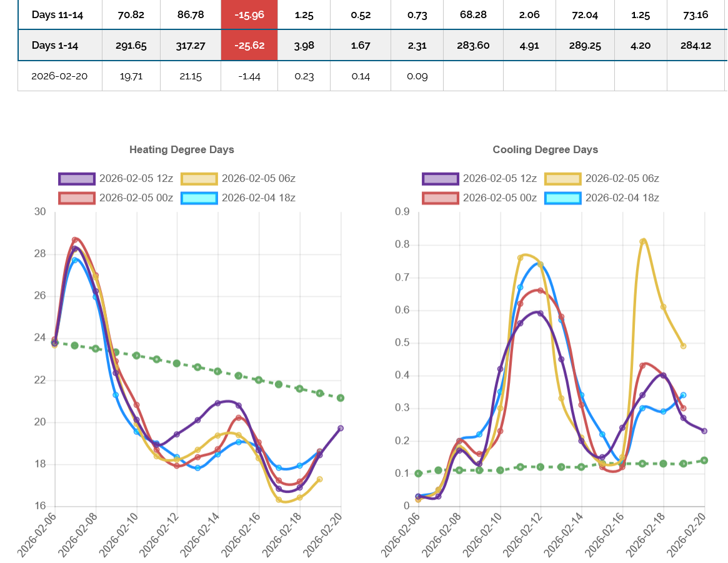Click the 2026-02-20 row label in table
Viewport: 728px width, 563px height.
coord(60,76)
